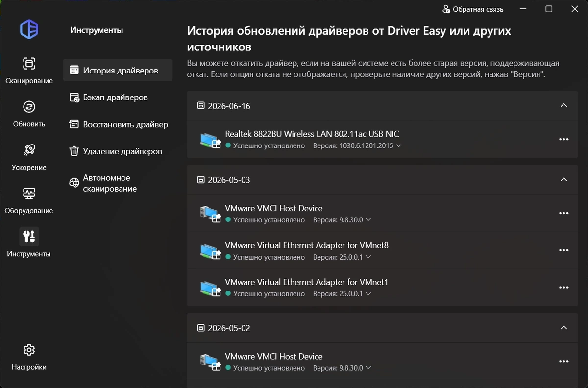Screen dimensions: 588x388
Task: Open the Сканирование section
Action: pos(29,71)
